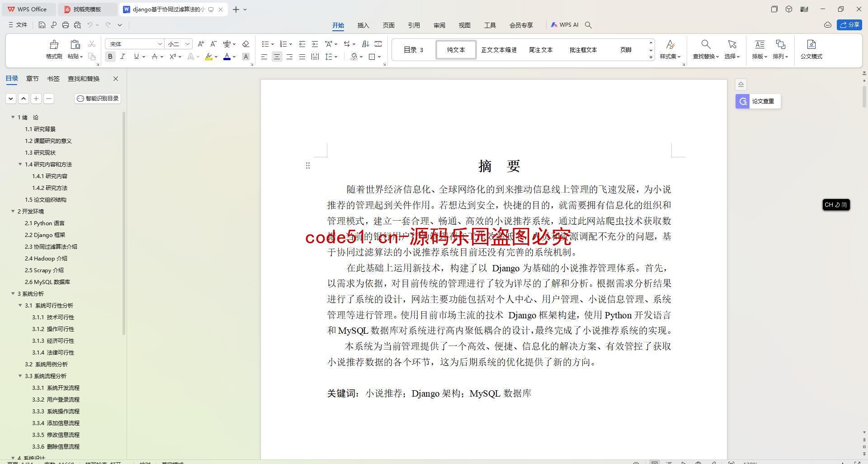Toggle center alignment
868x464 pixels.
click(277, 57)
